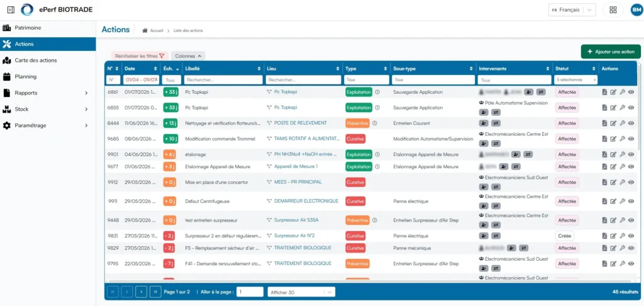Image resolution: width=644 pixels, height=306 pixels.
Task: View action 9901 with the eye icon
Action: tap(631, 154)
